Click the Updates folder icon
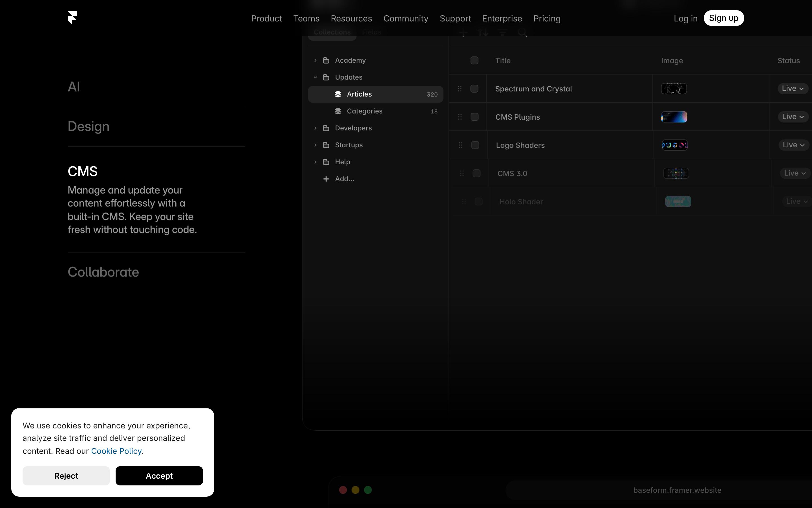The height and width of the screenshot is (508, 812). (x=326, y=77)
